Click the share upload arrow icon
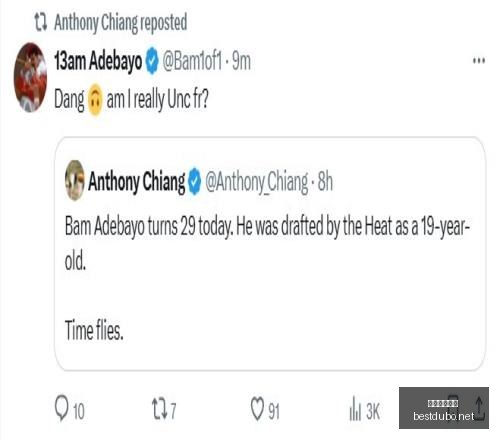This screenshot has height=440, width=500. pos(479,407)
